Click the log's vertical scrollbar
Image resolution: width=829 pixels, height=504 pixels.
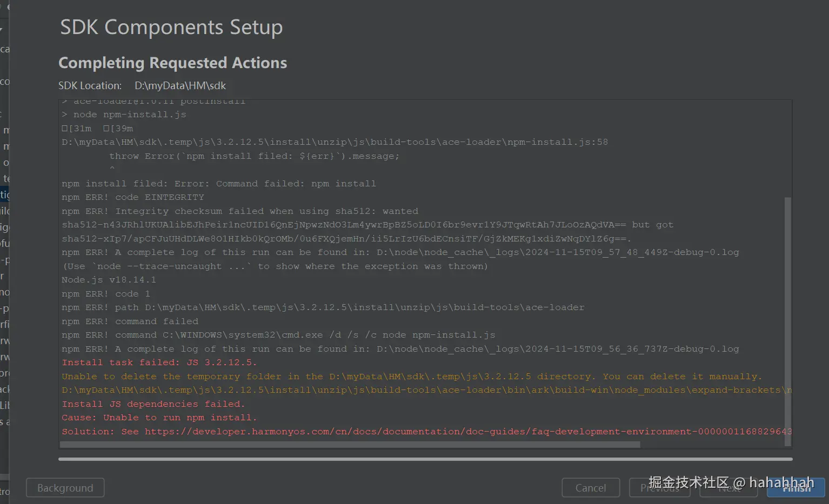787,319
